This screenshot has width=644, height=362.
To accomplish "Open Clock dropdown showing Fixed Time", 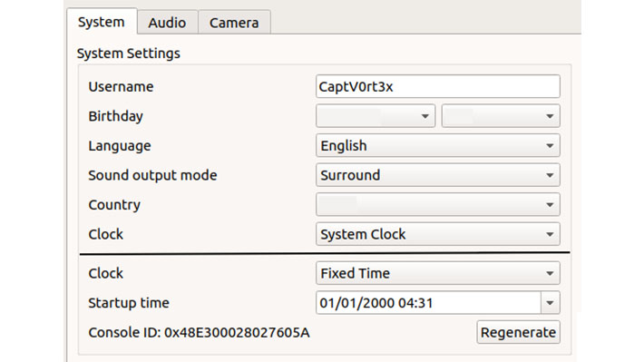I will pos(438,273).
